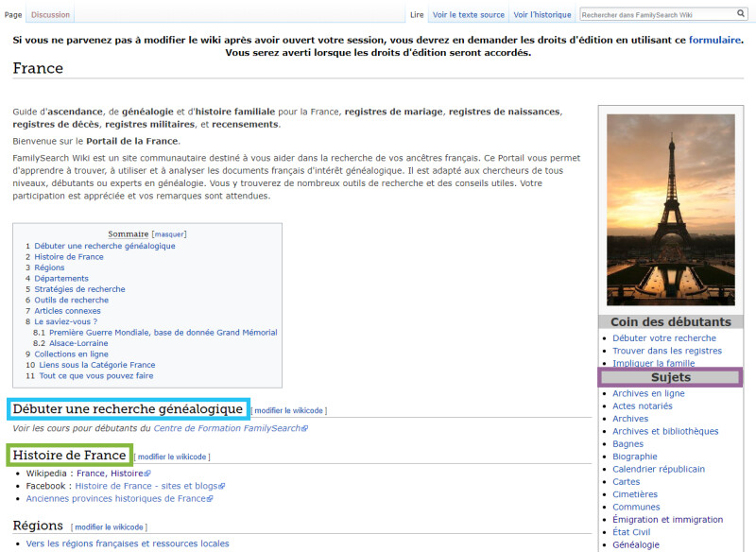
Task: Edit wikicode of Histoire de France section
Action: point(172,457)
